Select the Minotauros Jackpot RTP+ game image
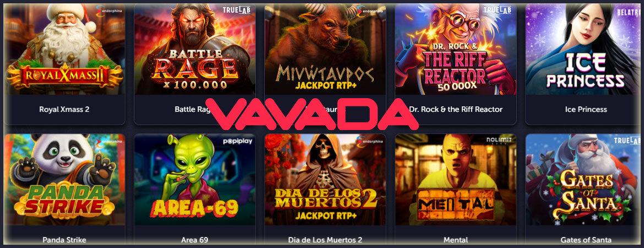 click(325, 49)
